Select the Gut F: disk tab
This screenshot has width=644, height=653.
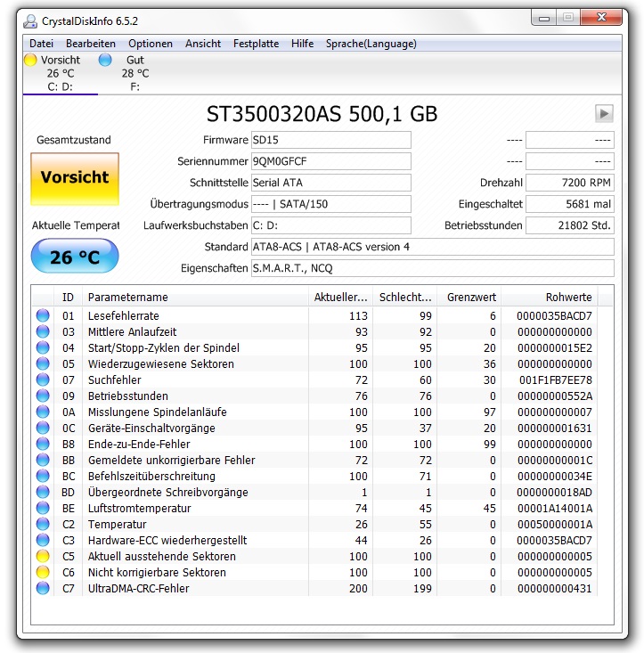coord(135,73)
